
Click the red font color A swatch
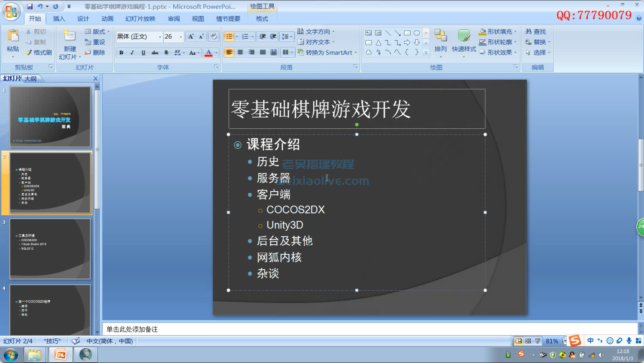[209, 53]
